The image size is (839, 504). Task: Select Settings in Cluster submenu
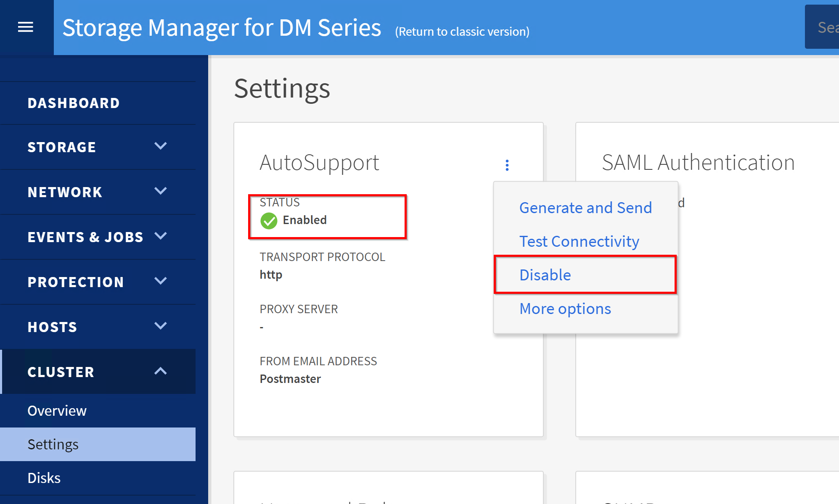coord(53,444)
